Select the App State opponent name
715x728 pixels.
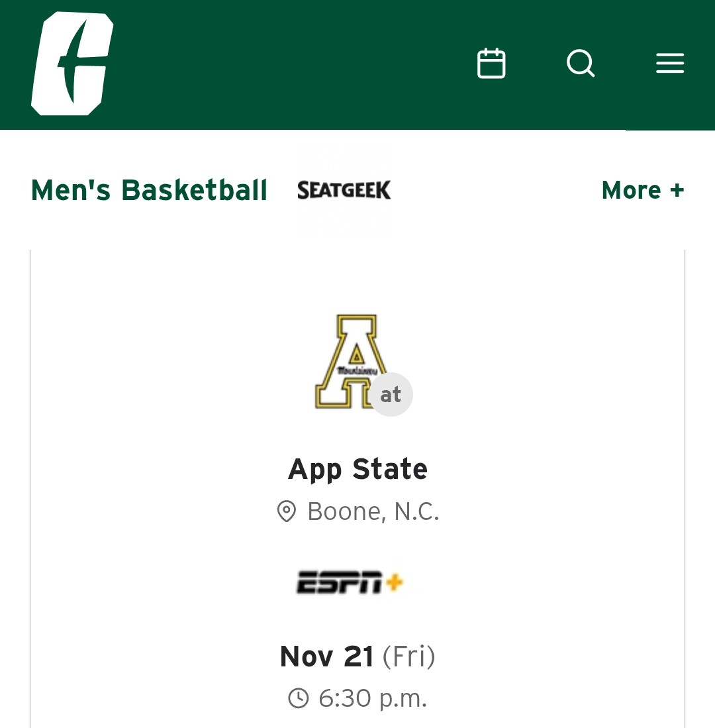pyautogui.click(x=358, y=470)
